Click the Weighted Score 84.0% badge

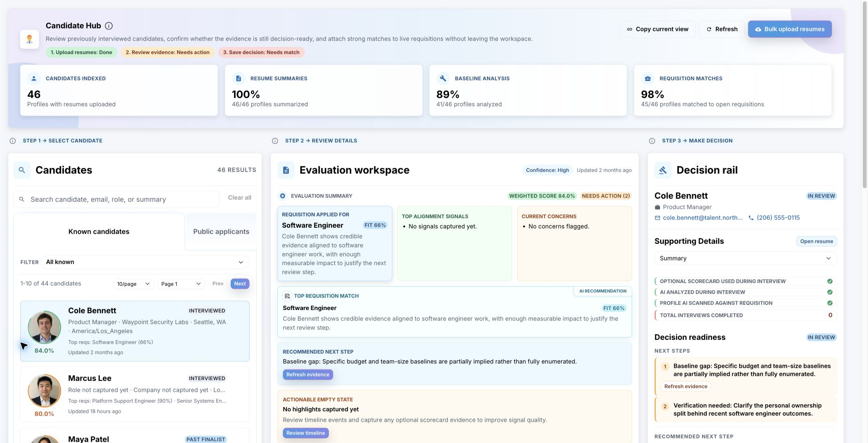[x=542, y=196]
